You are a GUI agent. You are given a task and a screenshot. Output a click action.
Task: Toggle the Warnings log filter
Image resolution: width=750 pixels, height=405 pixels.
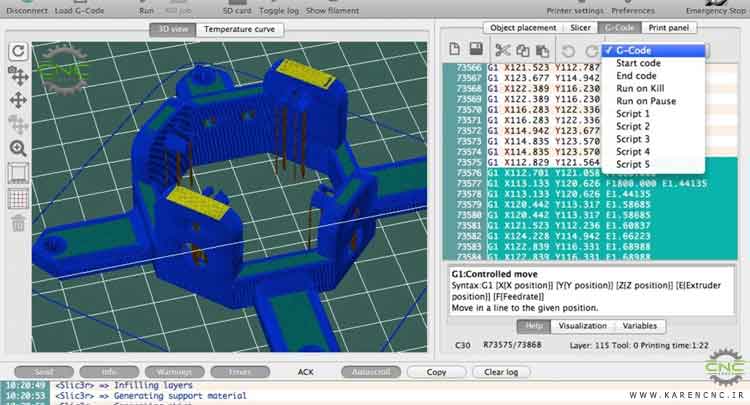175,372
